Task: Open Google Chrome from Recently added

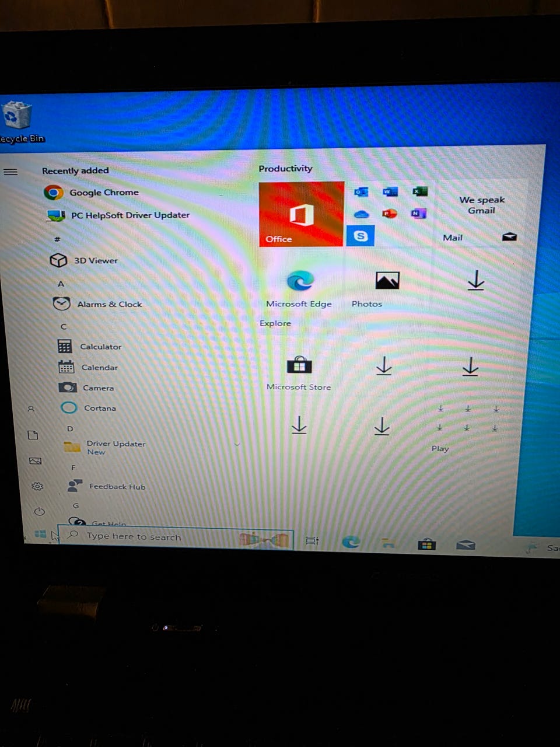Action: 92,192
